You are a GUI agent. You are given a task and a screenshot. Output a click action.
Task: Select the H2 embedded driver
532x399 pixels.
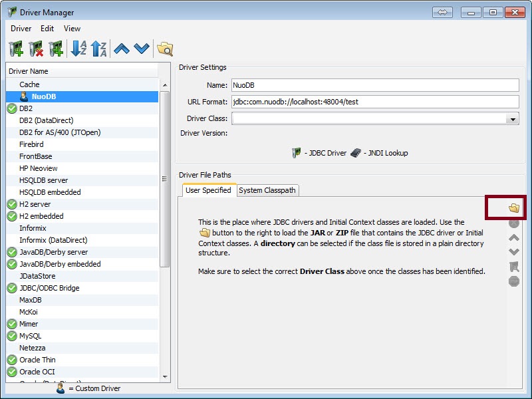82,216
